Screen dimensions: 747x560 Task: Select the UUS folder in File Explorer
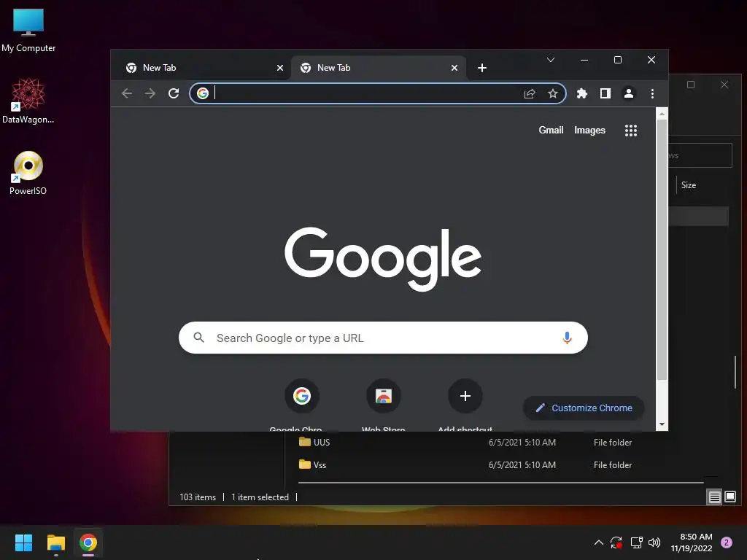314,443
